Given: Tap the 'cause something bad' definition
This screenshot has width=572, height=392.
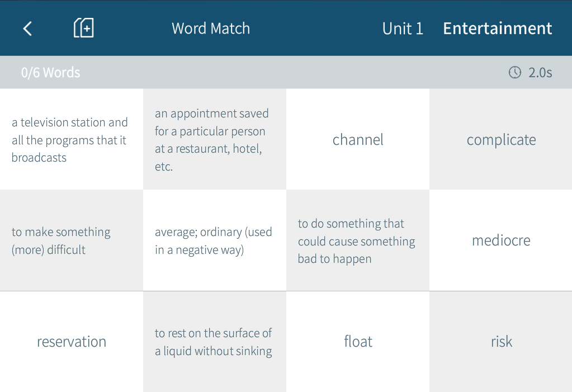Looking at the screenshot, I should [358, 240].
